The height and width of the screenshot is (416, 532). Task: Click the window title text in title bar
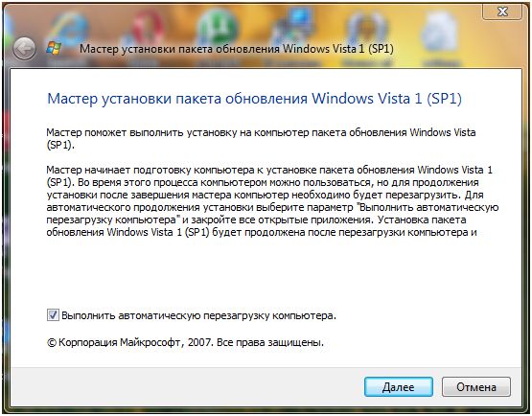coord(237,49)
